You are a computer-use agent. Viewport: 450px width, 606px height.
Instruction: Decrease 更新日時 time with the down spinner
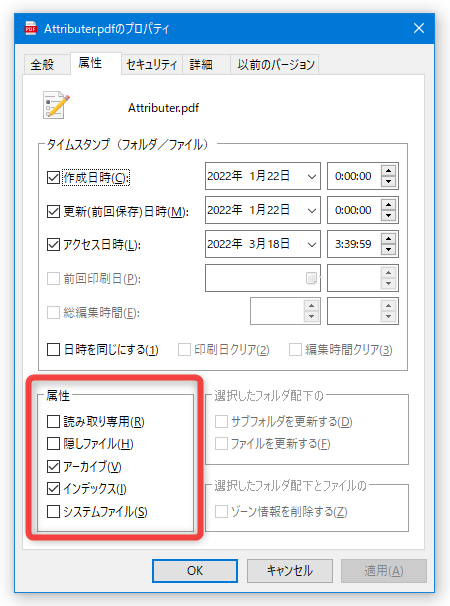click(389, 216)
